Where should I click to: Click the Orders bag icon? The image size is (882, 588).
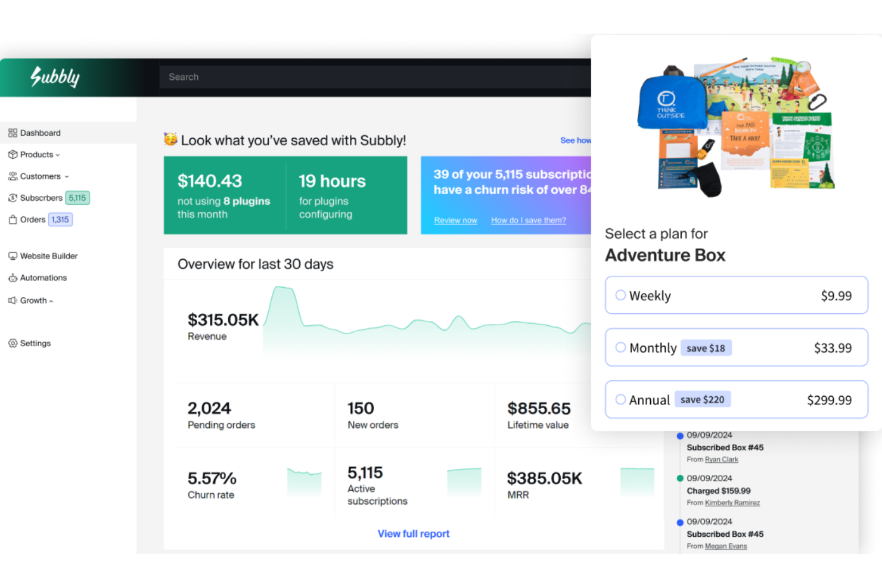(x=13, y=219)
